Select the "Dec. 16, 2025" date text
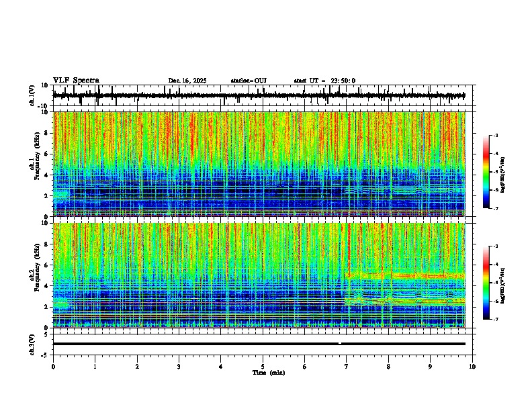The width and height of the screenshot is (532, 411). point(187,81)
